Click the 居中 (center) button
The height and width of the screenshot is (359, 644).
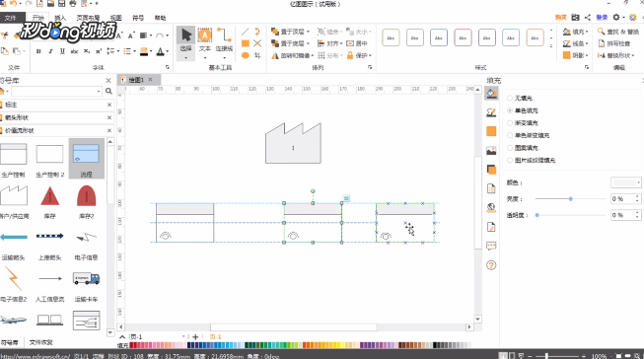pyautogui.click(x=357, y=43)
